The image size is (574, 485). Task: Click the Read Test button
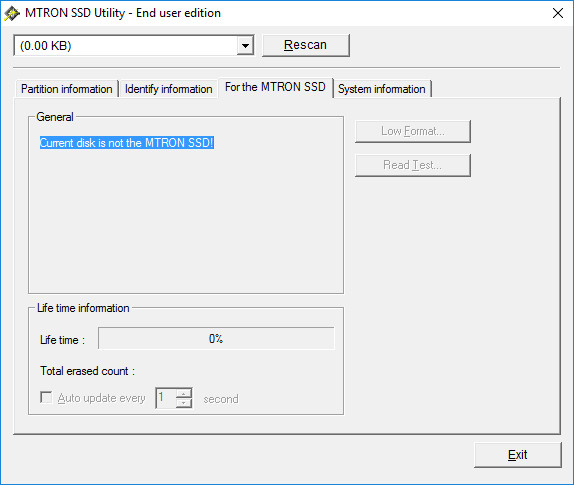click(413, 165)
